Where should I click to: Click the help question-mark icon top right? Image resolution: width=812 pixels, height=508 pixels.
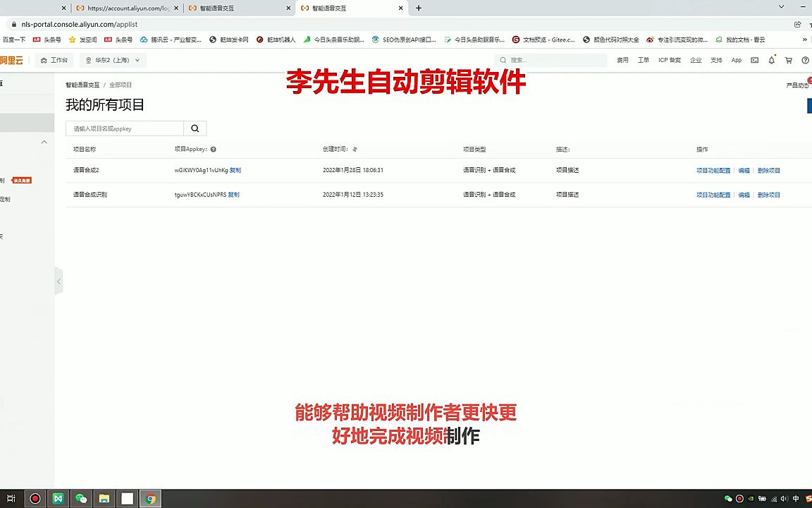tap(806, 60)
